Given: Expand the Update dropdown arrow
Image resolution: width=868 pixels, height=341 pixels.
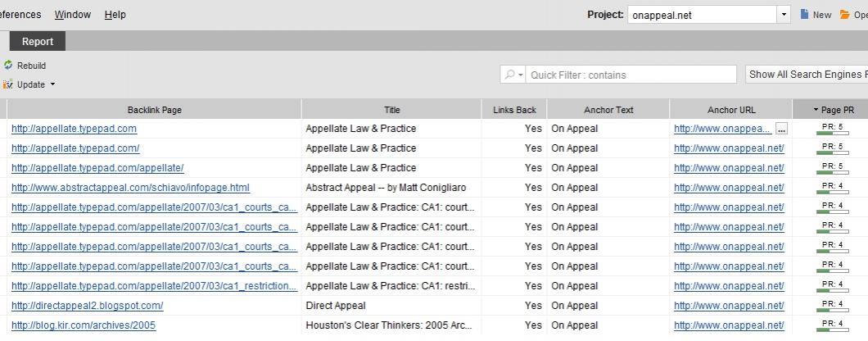Looking at the screenshot, I should [52, 84].
